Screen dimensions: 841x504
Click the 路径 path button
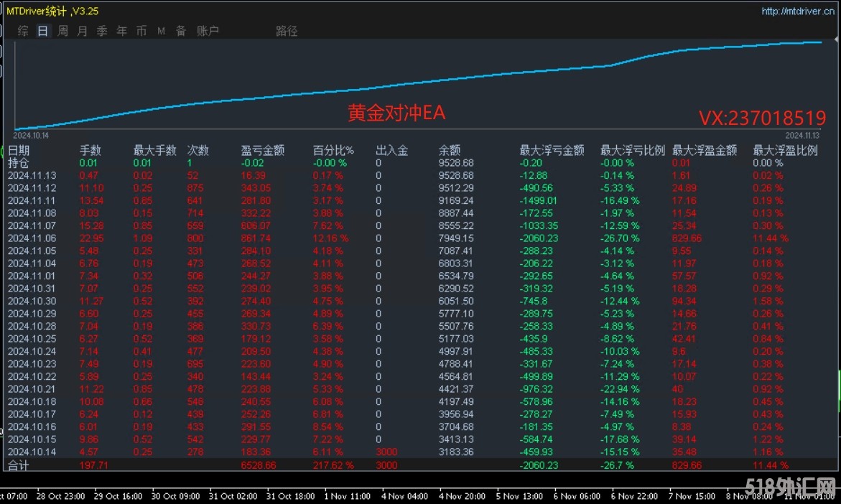coord(287,31)
